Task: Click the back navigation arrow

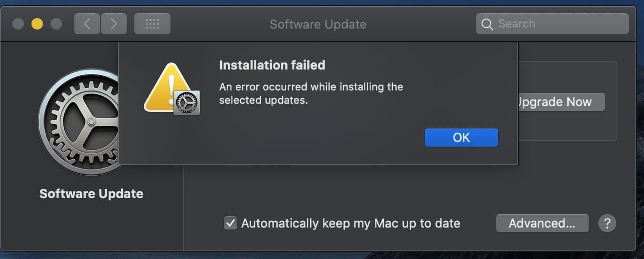Action: click(87, 24)
